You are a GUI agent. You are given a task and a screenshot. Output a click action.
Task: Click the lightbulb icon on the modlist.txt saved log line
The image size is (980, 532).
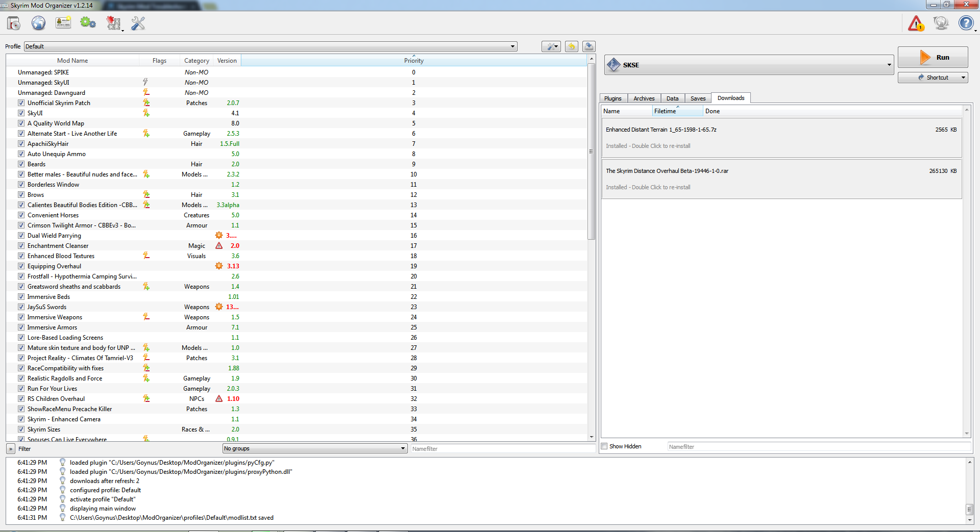(62, 517)
